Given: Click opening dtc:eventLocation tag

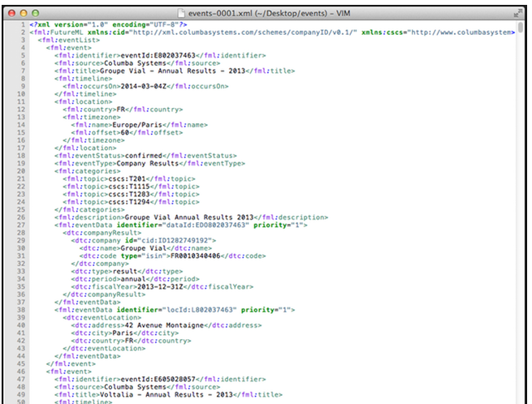Looking at the screenshot, I should (102, 317).
